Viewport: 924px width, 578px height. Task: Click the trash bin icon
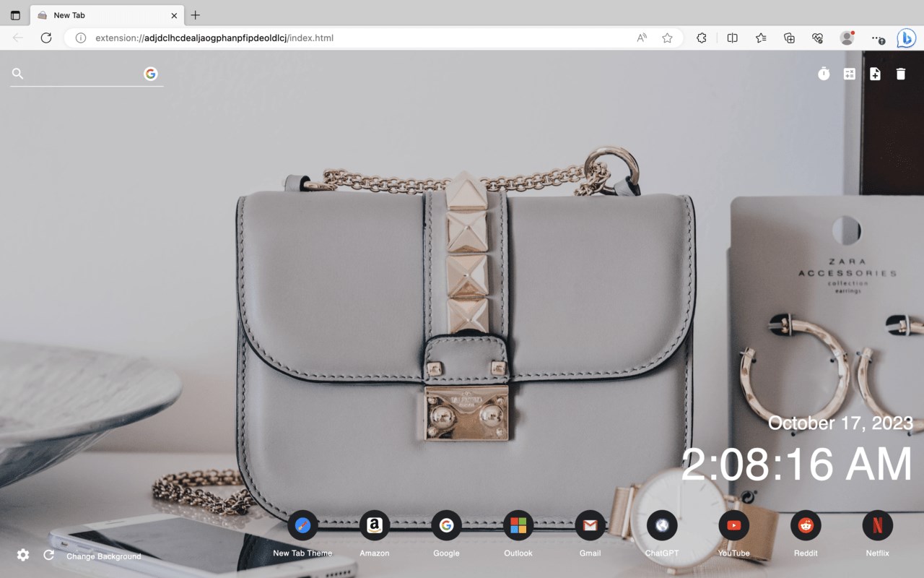[901, 74]
